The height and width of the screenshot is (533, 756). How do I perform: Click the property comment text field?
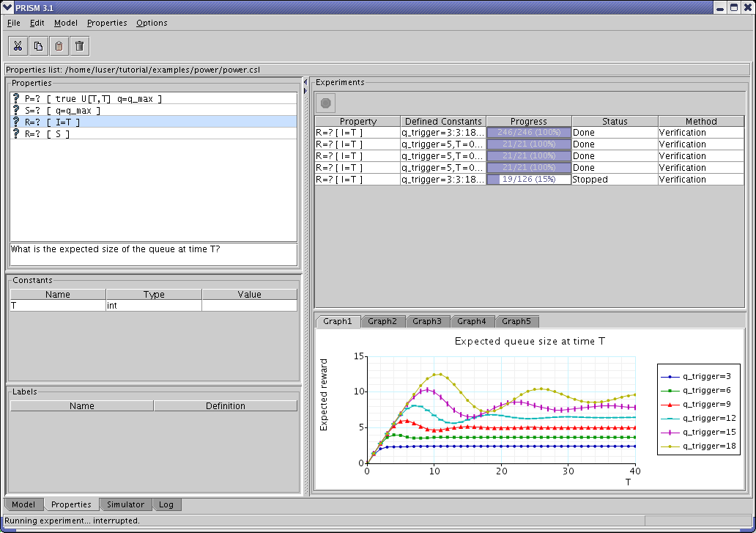[x=153, y=254]
